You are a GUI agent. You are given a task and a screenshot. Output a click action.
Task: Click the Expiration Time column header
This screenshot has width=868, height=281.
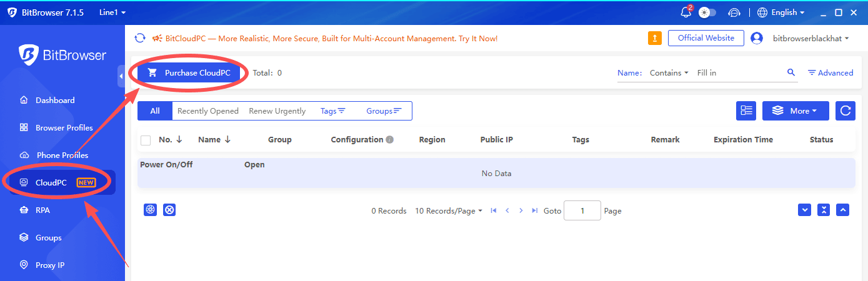click(743, 140)
